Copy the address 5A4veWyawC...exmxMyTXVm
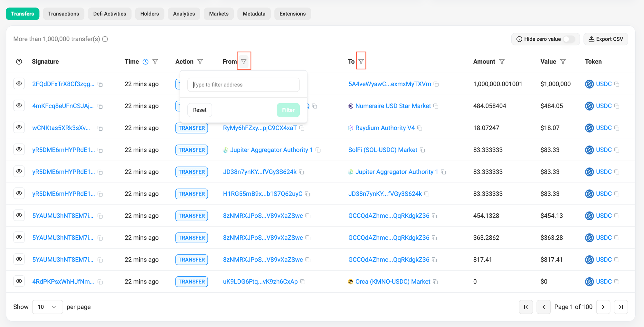 click(436, 84)
